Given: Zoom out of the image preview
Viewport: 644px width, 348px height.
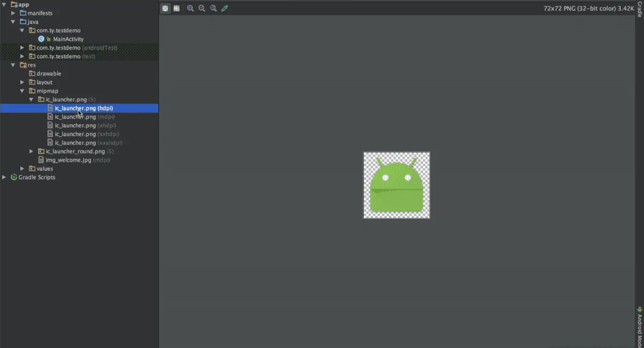Looking at the screenshot, I should (202, 8).
